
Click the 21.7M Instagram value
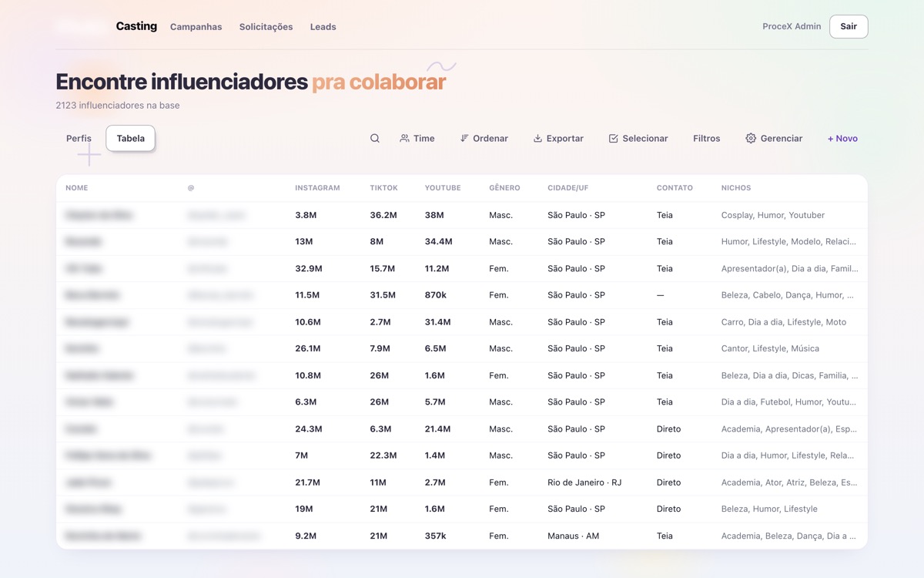point(308,482)
